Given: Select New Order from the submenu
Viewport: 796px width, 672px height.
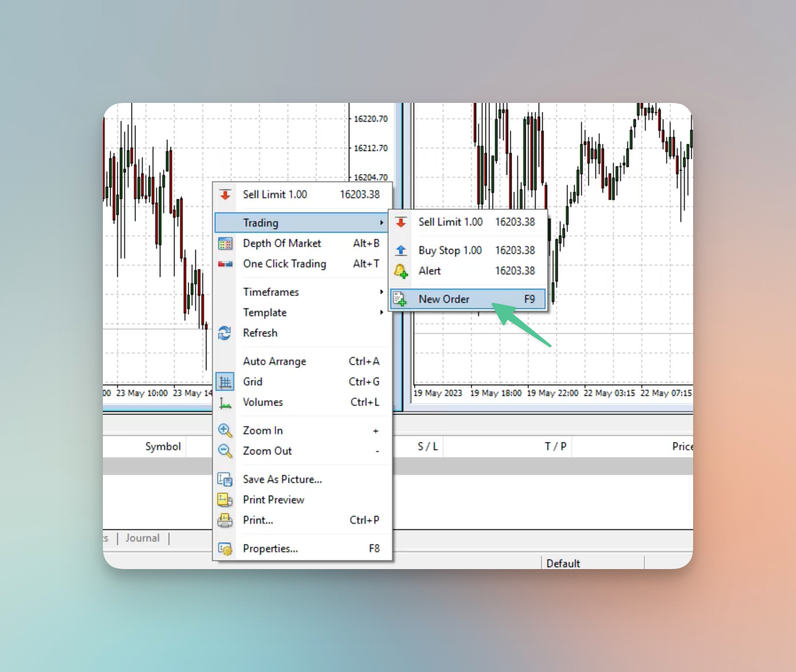Looking at the screenshot, I should click(x=444, y=299).
